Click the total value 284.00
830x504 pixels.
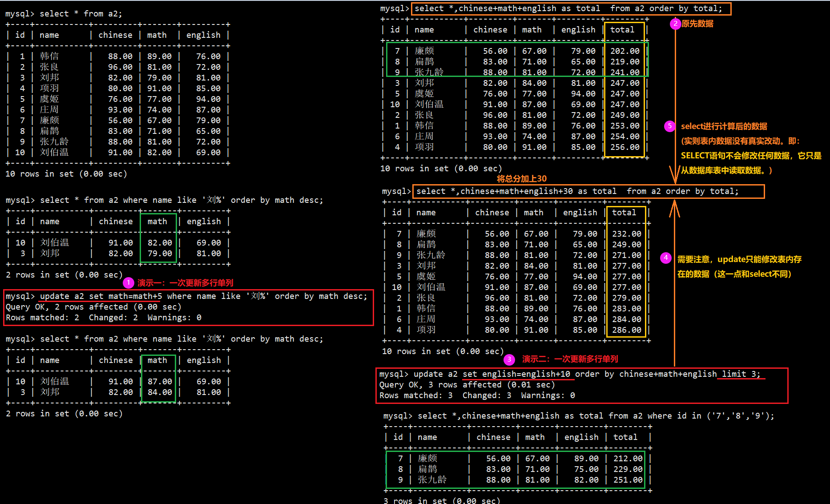627,319
